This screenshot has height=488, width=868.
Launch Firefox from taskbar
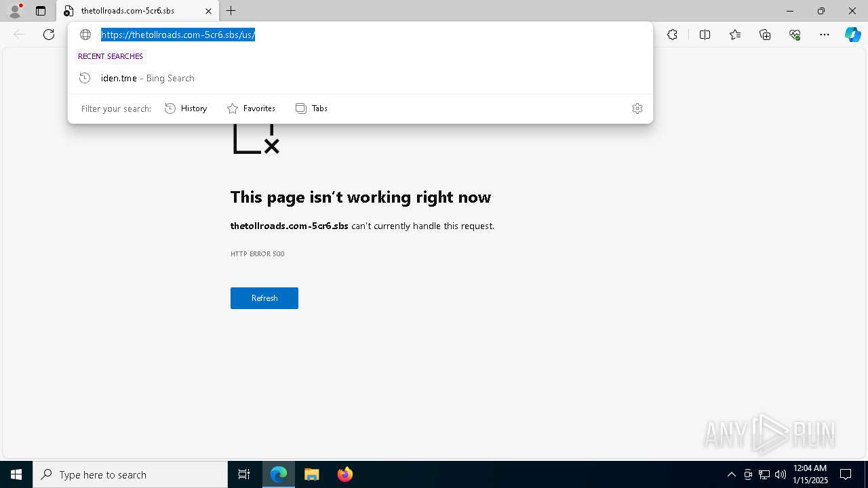click(344, 474)
